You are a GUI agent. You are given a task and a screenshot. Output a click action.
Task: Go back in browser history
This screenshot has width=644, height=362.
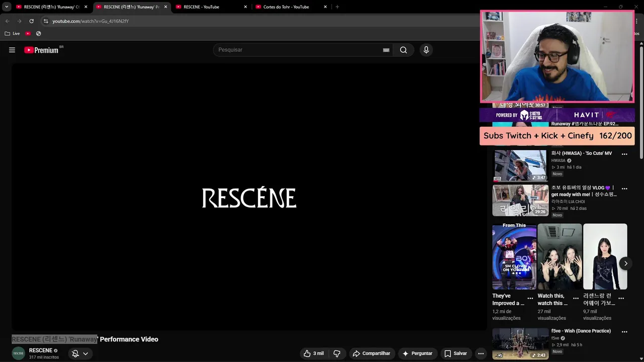click(x=7, y=21)
